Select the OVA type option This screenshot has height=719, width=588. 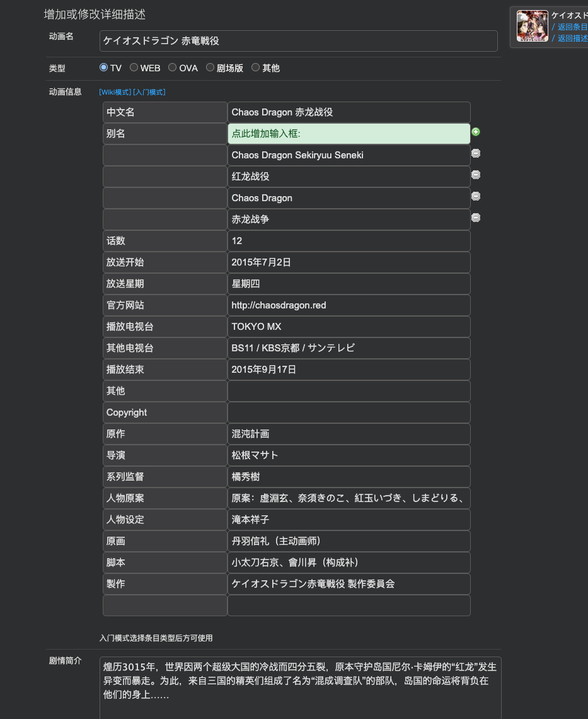172,67
